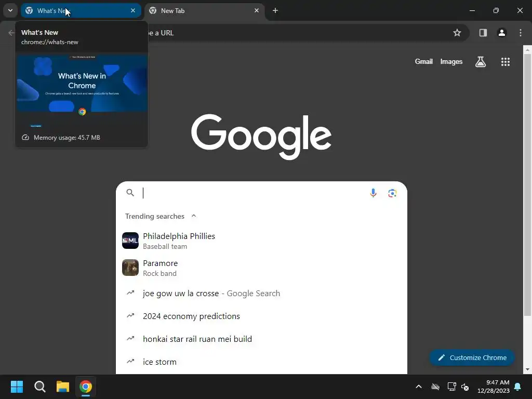Image resolution: width=532 pixels, height=399 pixels.
Task: Select Paramore suggestion
Action: (x=262, y=268)
